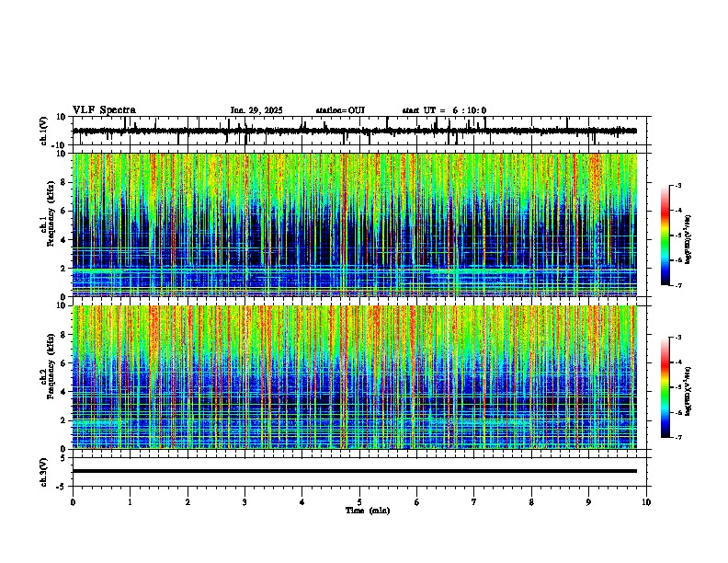The image size is (728, 563).
Task: Click the "-4" label on ch.2 colorbar
Action: 678,362
